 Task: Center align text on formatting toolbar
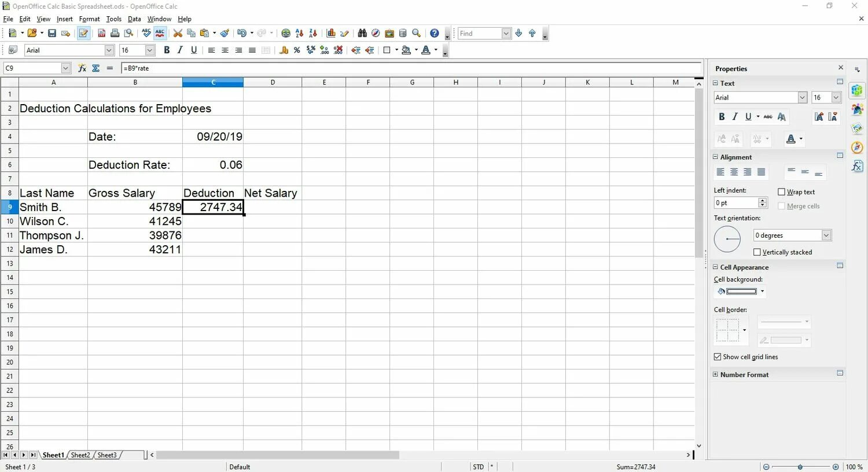click(x=225, y=50)
